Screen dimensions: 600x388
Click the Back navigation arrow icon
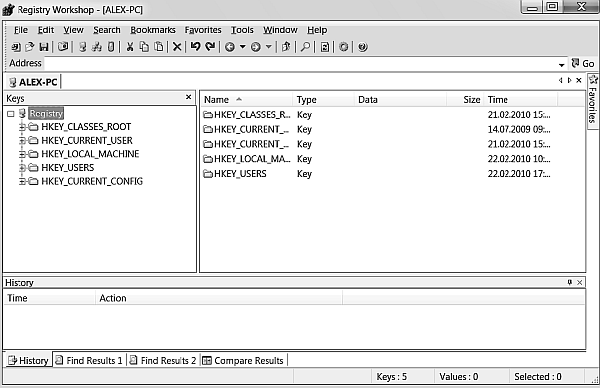pyautogui.click(x=230, y=47)
